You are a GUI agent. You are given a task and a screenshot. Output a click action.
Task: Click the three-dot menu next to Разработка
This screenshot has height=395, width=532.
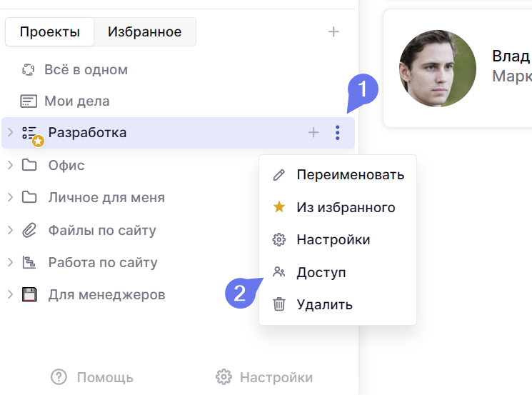pos(338,133)
